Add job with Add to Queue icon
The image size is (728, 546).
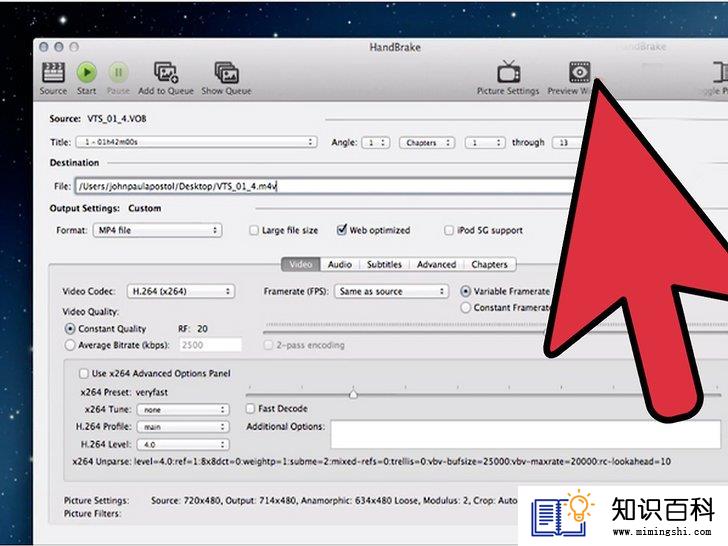click(x=166, y=73)
